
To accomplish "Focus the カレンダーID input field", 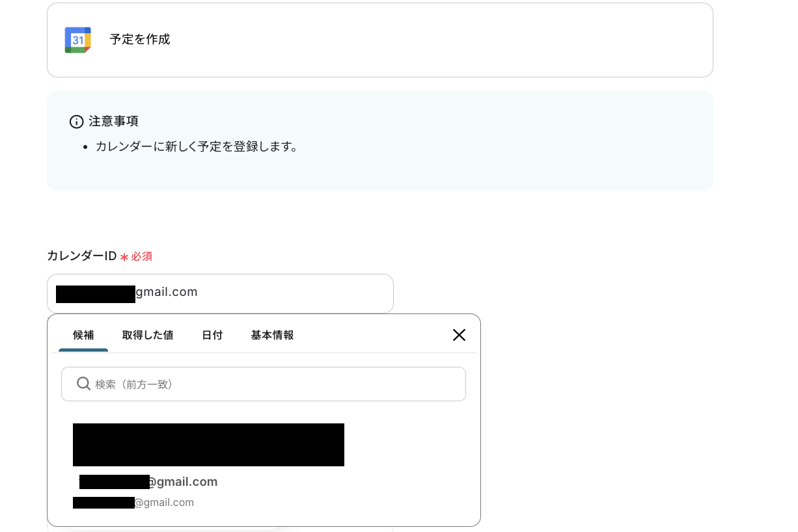I will (x=220, y=293).
